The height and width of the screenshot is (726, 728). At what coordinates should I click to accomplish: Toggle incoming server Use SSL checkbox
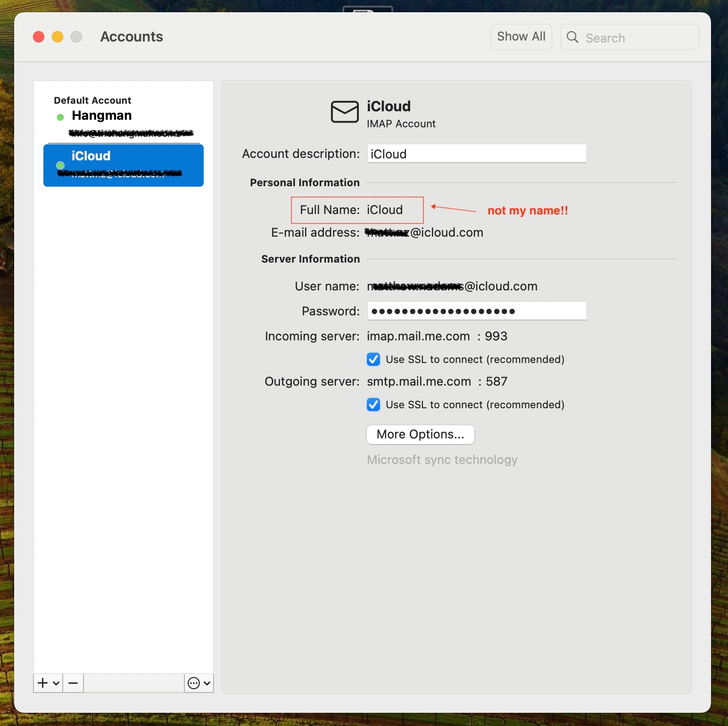coord(373,359)
